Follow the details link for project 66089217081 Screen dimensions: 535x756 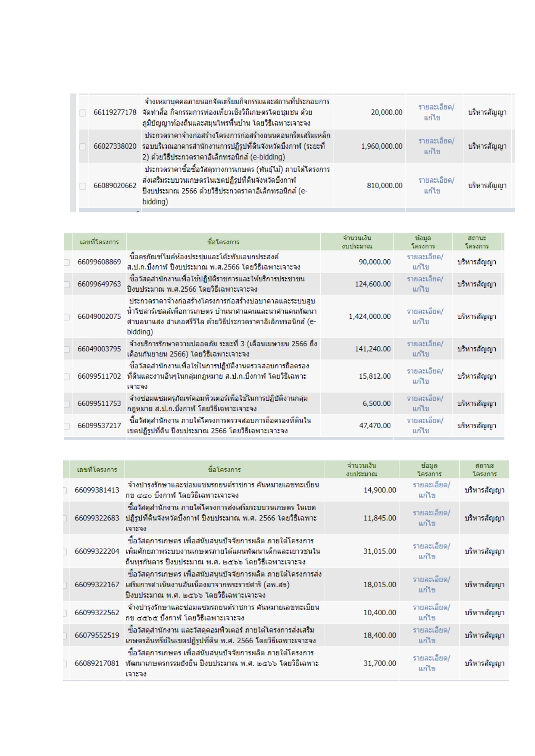tap(431, 663)
